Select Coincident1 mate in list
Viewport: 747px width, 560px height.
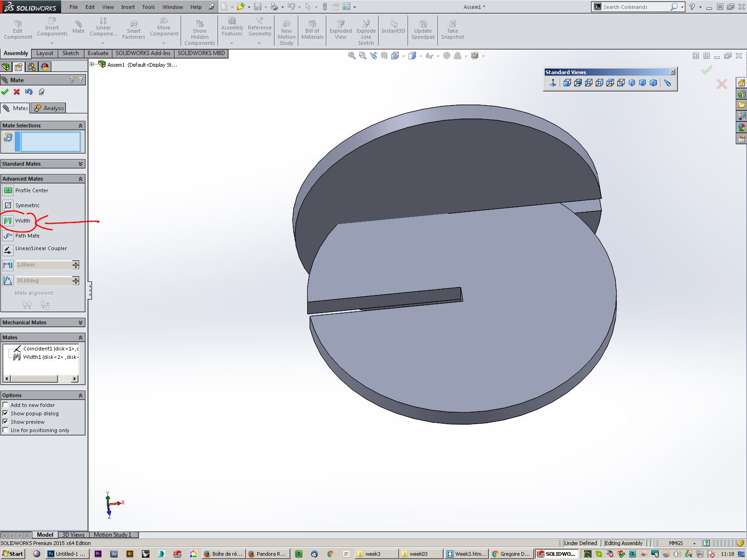(x=46, y=349)
